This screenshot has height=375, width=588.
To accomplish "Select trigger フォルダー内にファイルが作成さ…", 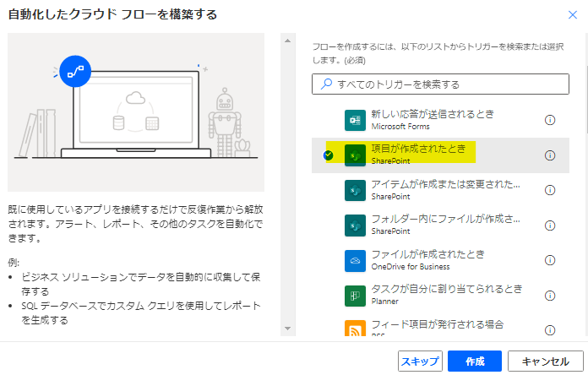I will (440, 226).
